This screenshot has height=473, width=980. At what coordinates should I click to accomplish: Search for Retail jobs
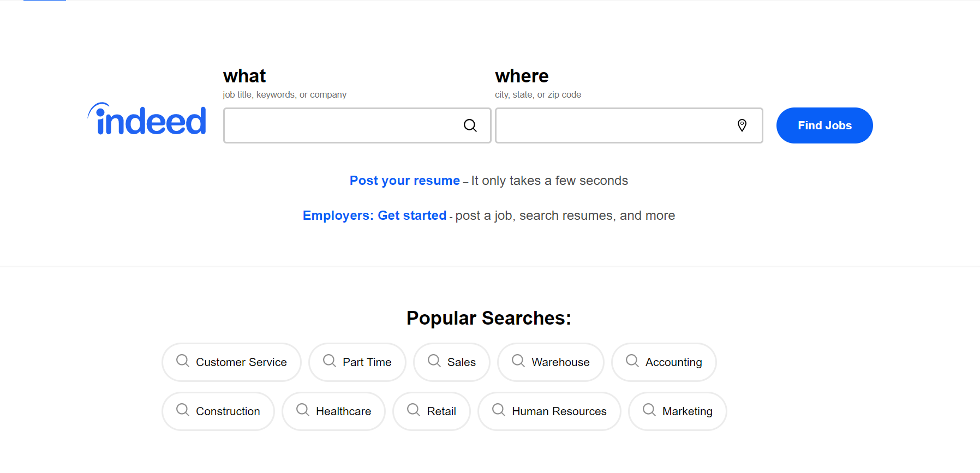(432, 411)
